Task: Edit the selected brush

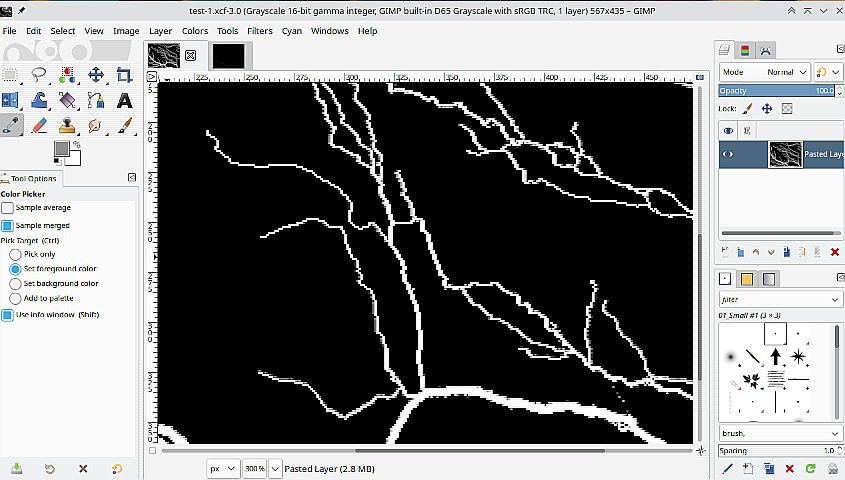Action: coord(728,469)
